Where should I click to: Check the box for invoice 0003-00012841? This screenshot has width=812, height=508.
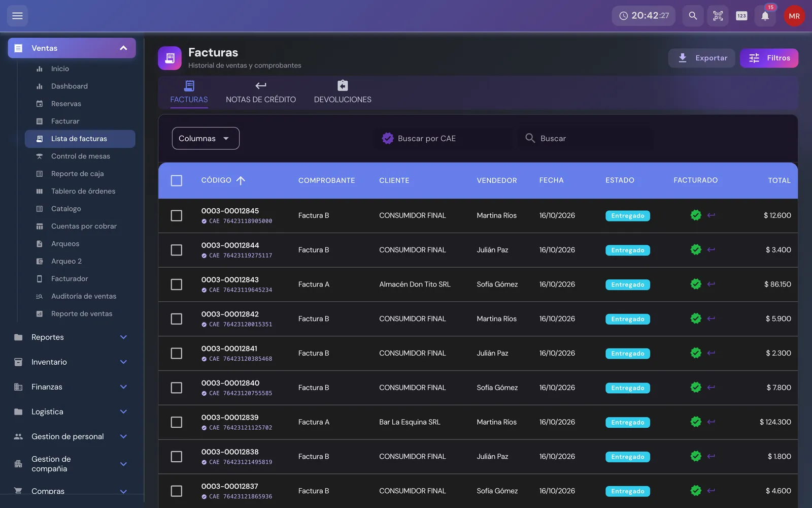coord(177,353)
